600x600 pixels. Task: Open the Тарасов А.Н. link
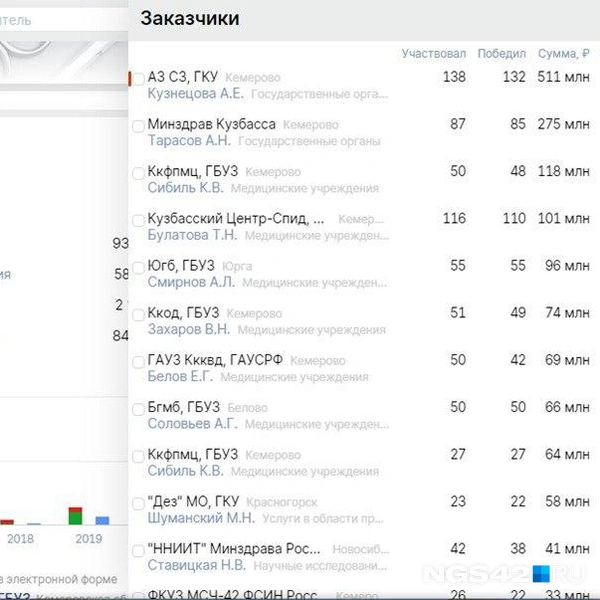click(x=189, y=140)
